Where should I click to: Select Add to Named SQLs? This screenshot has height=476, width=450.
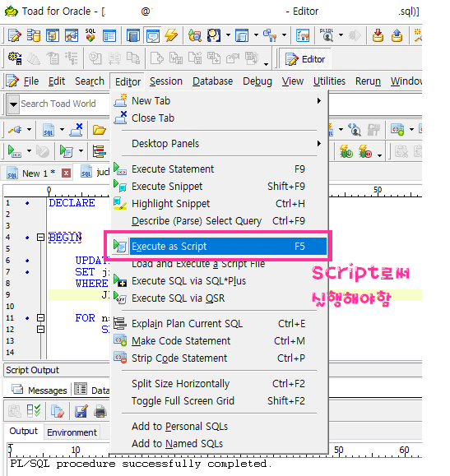(x=219, y=444)
